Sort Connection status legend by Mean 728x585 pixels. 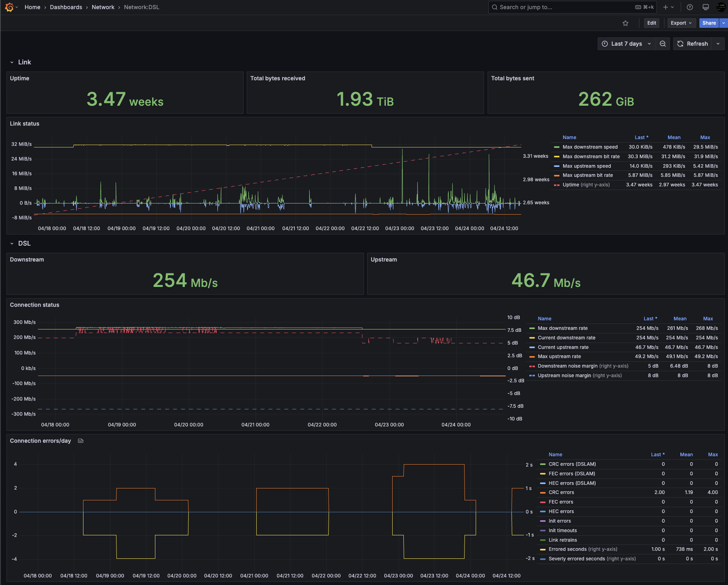[680, 319]
